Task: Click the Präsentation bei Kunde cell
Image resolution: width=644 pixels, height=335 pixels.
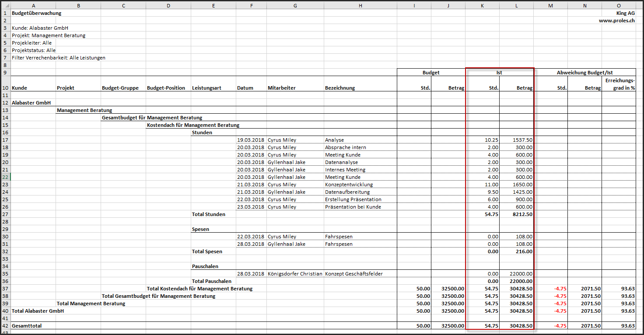Action: (x=353, y=207)
